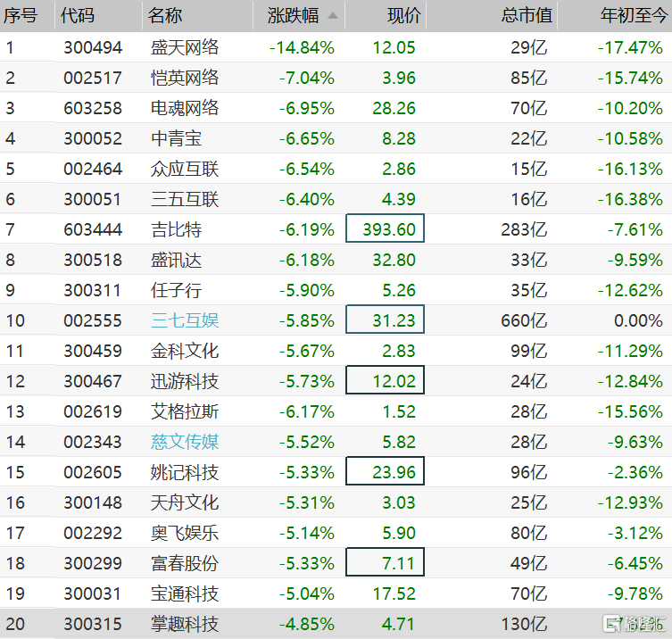Select stock code 300051

pos(92,199)
